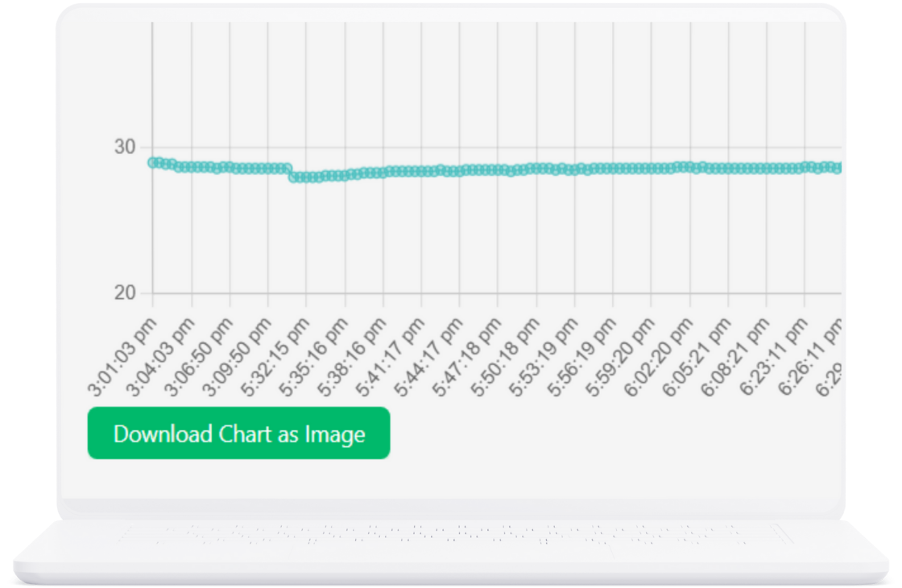
Task: Click the 20 value on the y-axis
Action: pyautogui.click(x=125, y=293)
